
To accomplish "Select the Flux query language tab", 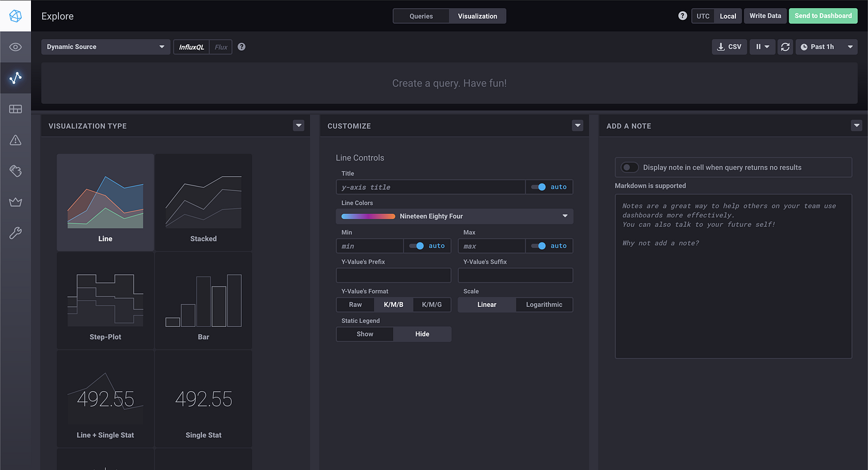I will [221, 47].
